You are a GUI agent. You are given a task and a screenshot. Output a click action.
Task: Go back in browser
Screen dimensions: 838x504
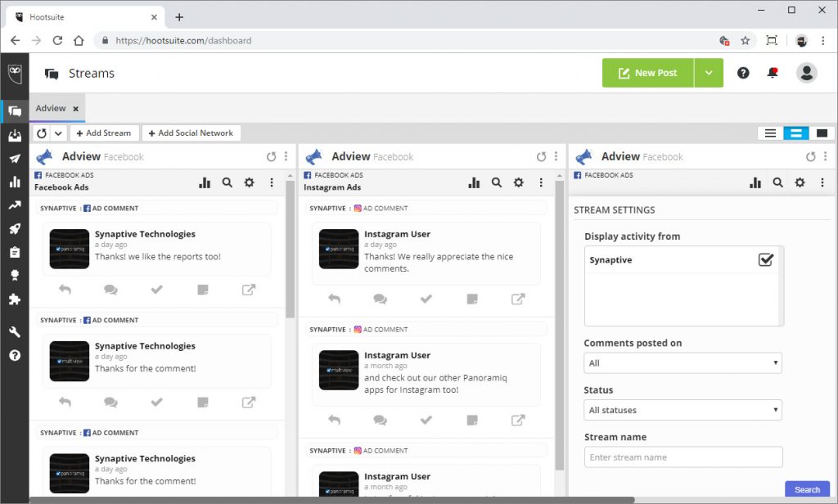(15, 41)
